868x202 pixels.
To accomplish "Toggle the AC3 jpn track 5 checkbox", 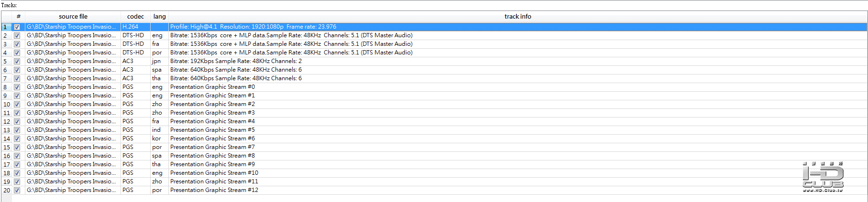I will (17, 61).
